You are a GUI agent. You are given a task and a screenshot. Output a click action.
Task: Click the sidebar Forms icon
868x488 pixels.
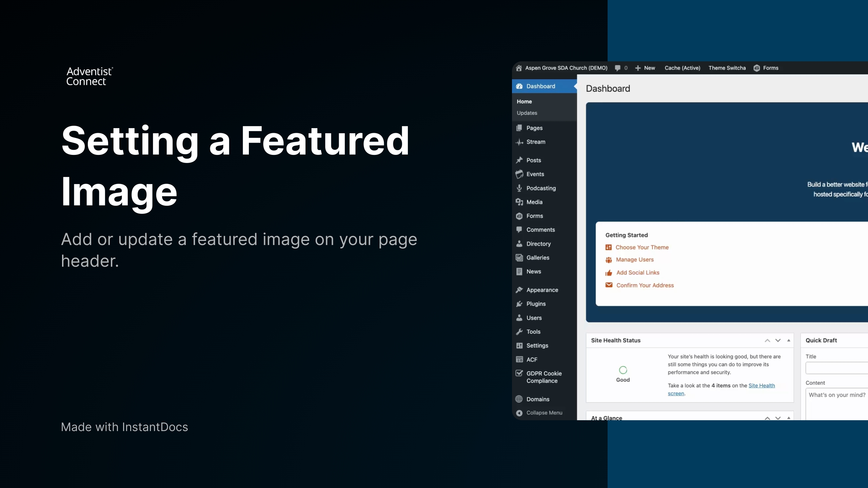(519, 216)
